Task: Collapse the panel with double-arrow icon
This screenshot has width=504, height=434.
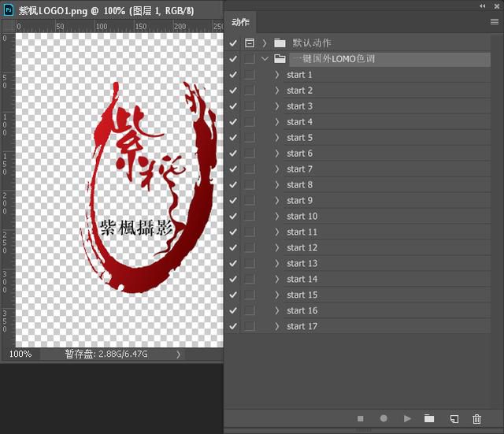Action: pyautogui.click(x=482, y=6)
